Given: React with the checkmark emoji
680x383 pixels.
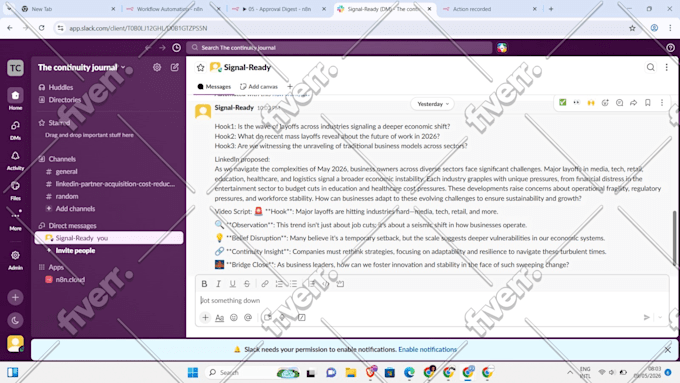Looking at the screenshot, I should point(562,103).
